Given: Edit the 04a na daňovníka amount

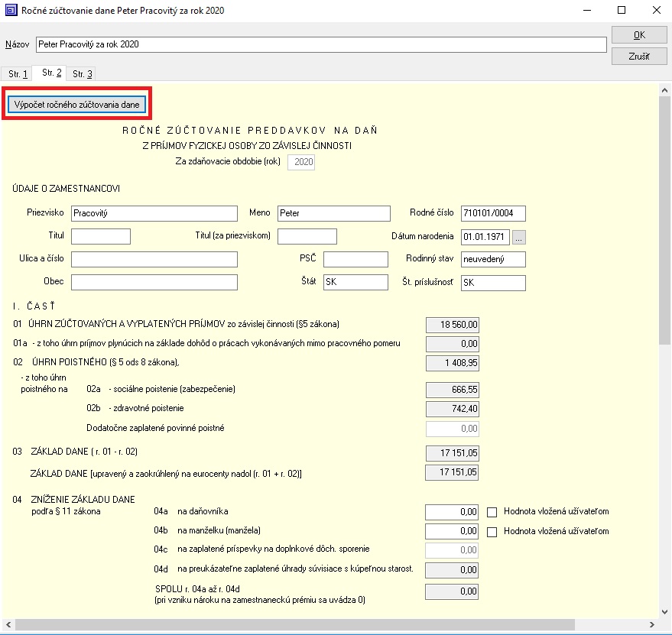Looking at the screenshot, I should point(452,512).
